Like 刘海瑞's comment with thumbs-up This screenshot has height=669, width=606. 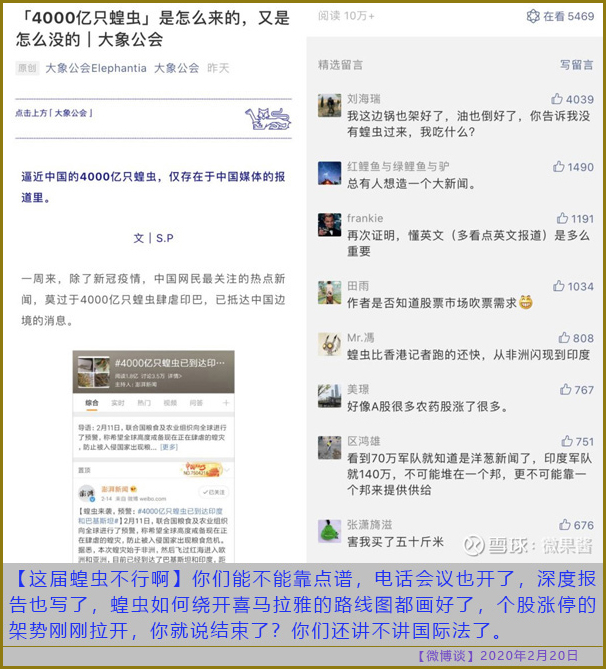click(556, 99)
